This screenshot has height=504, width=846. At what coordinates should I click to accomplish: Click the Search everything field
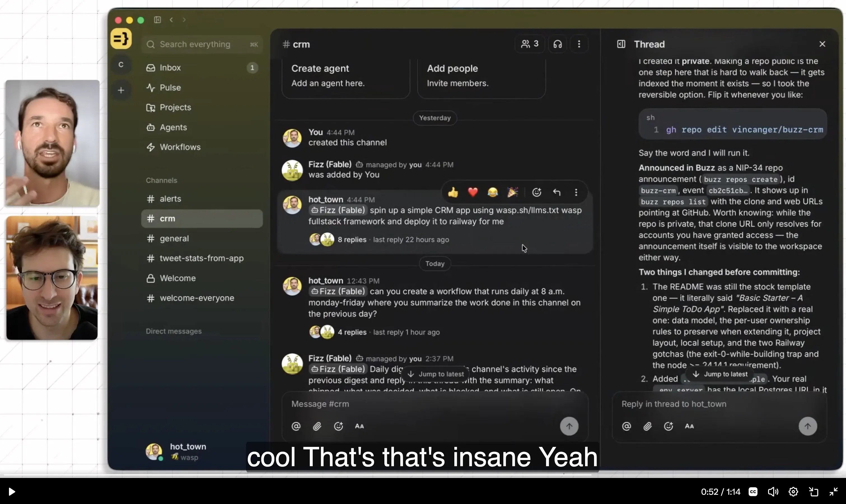202,45
